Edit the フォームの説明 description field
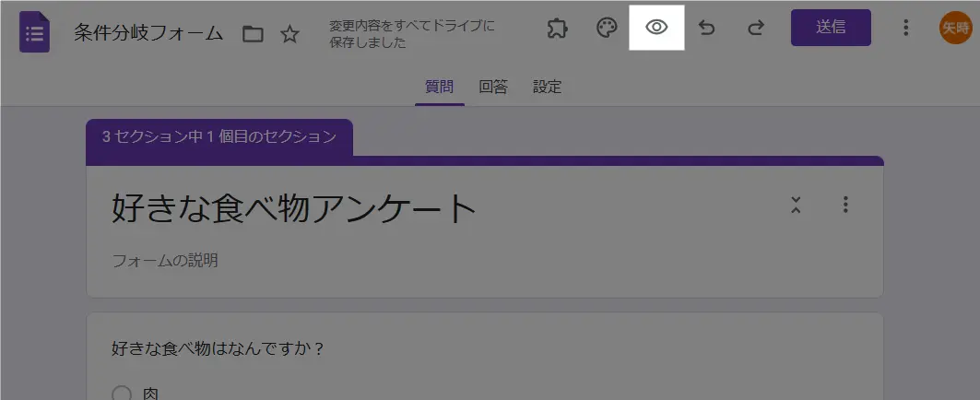Screen dimensions: 980x400 (165, 261)
